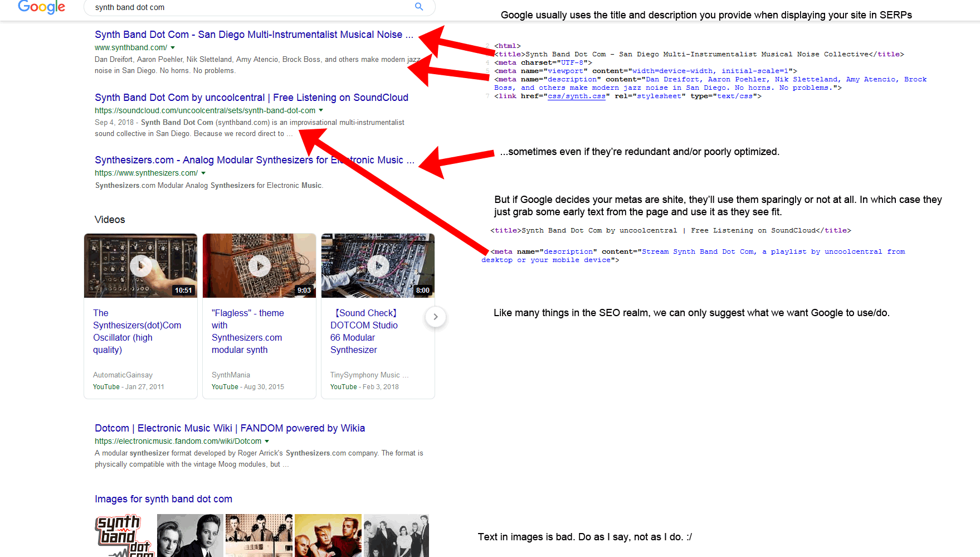Click the Google logo
Image resolution: width=980 pixels, height=557 pixels.
[x=41, y=7]
